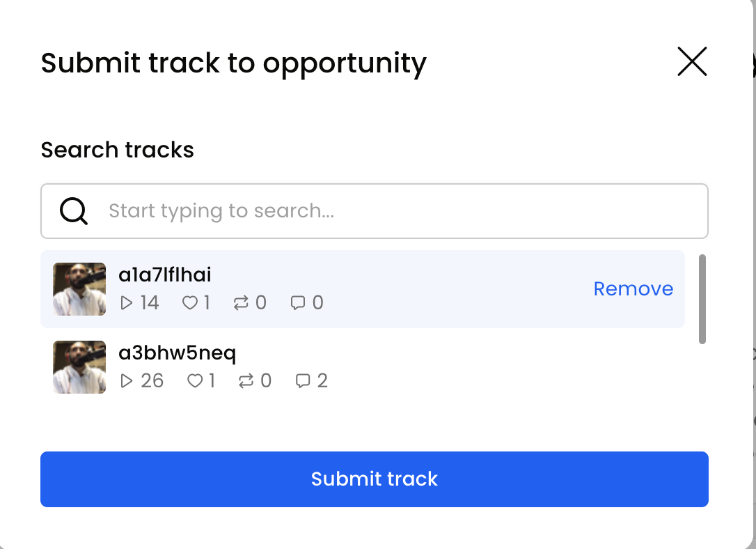This screenshot has height=549, width=756.
Task: Click the a3bhw5neq track thumbnail
Action: [x=79, y=367]
